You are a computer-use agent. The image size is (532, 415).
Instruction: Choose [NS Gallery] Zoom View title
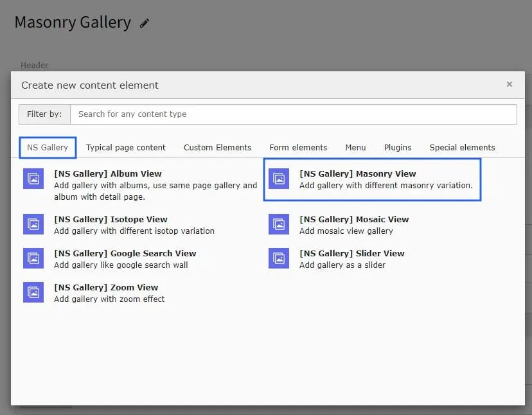pyautogui.click(x=106, y=287)
